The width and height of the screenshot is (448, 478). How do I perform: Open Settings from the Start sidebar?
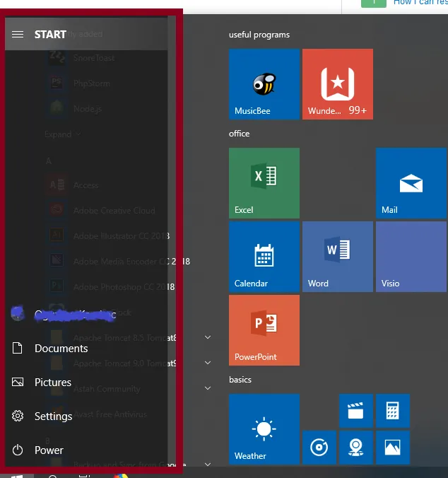click(86, 416)
